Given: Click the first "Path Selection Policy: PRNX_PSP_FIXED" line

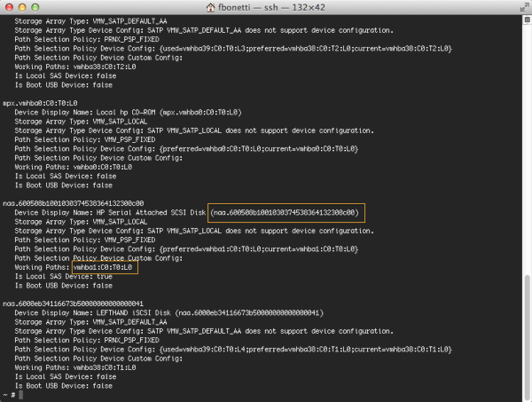Looking at the screenshot, I should (x=87, y=39).
